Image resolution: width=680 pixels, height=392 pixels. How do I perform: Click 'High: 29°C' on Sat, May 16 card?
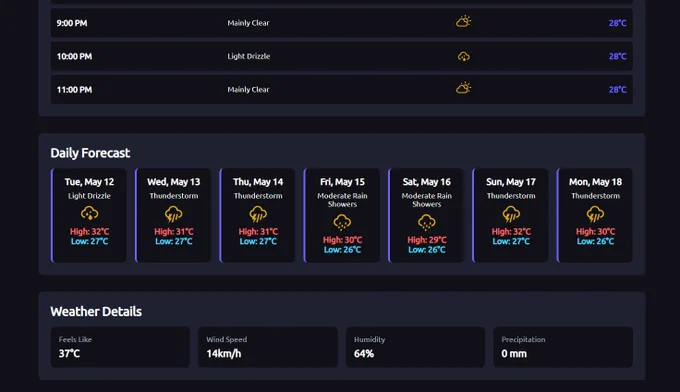[427, 240]
